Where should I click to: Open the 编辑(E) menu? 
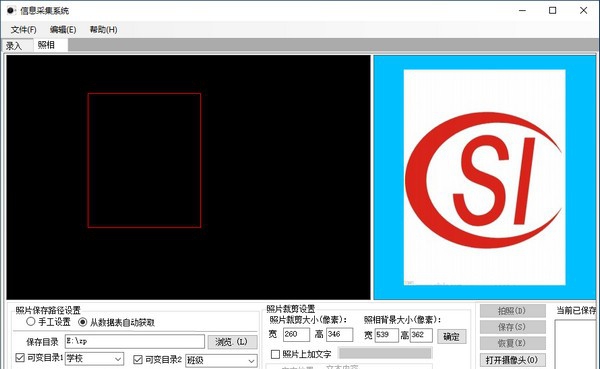point(63,29)
